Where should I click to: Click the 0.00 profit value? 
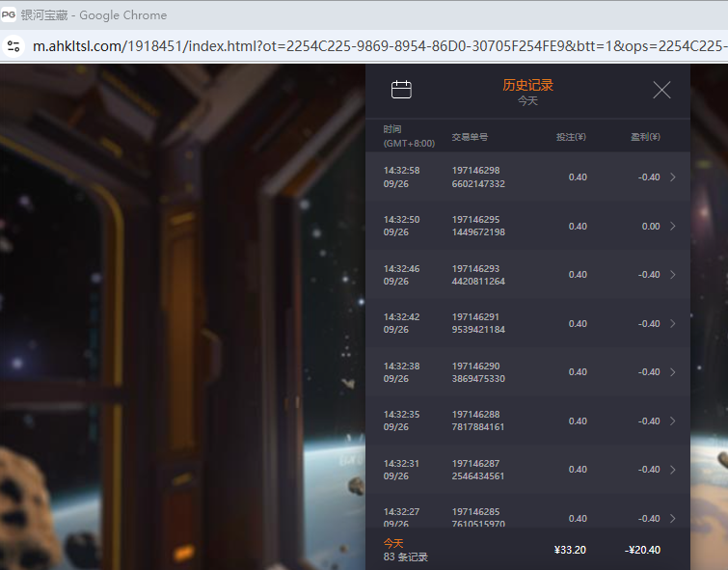click(x=651, y=227)
